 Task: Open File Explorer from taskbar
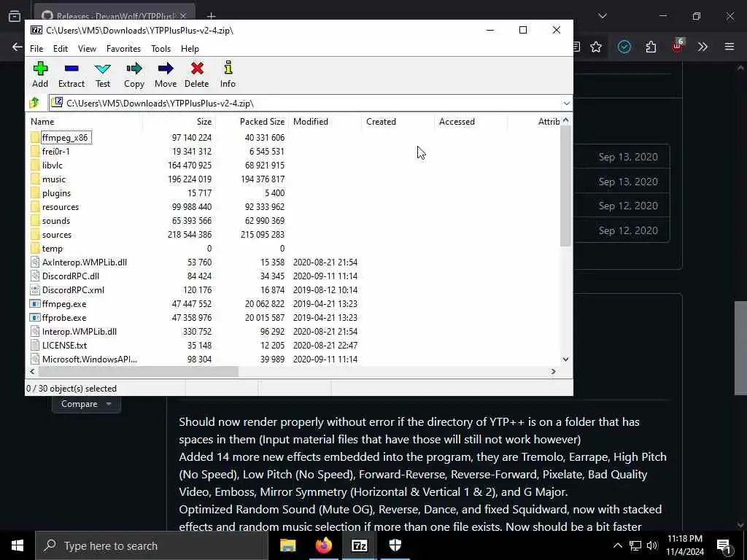click(x=287, y=545)
